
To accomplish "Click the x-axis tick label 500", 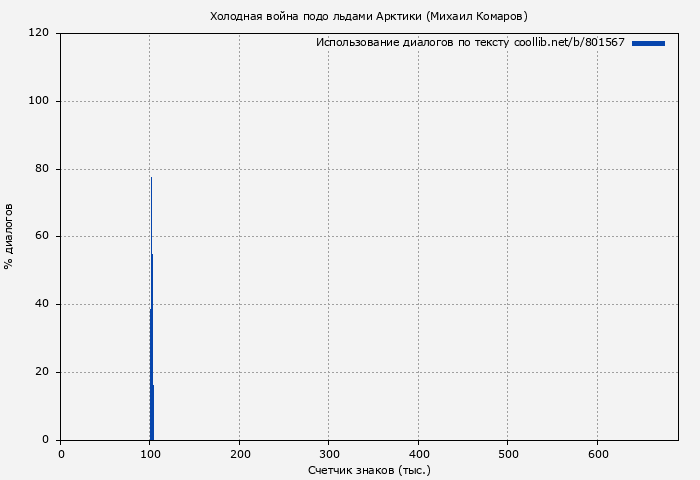I will point(508,454).
